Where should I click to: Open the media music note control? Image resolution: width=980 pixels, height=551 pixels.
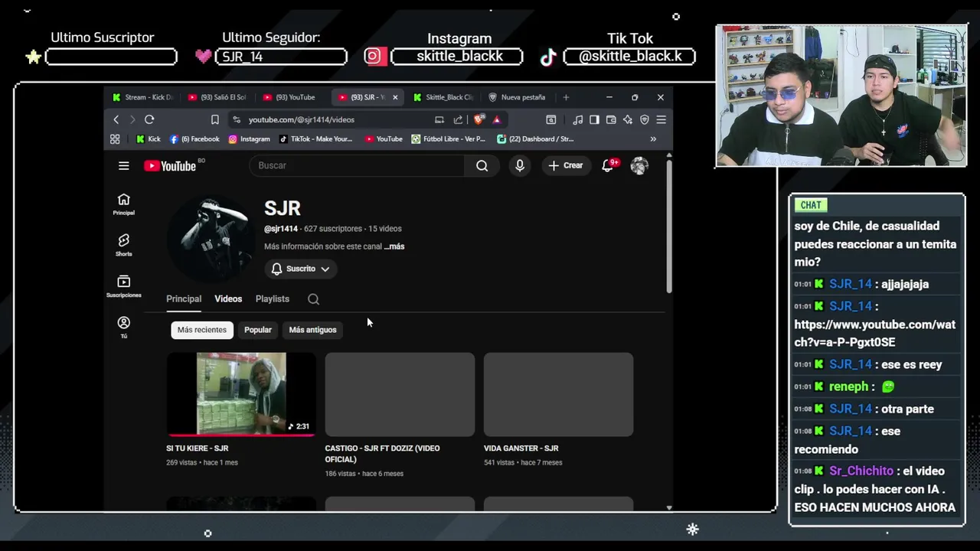coord(578,119)
